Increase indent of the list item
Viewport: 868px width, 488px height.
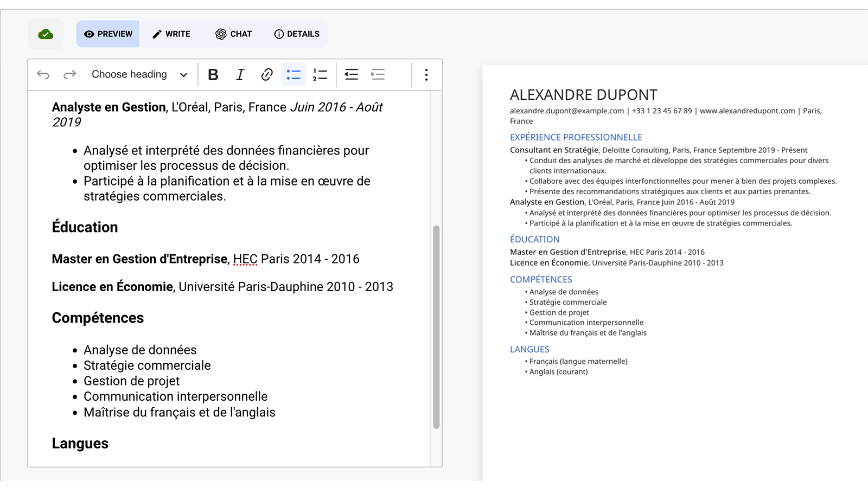(378, 74)
